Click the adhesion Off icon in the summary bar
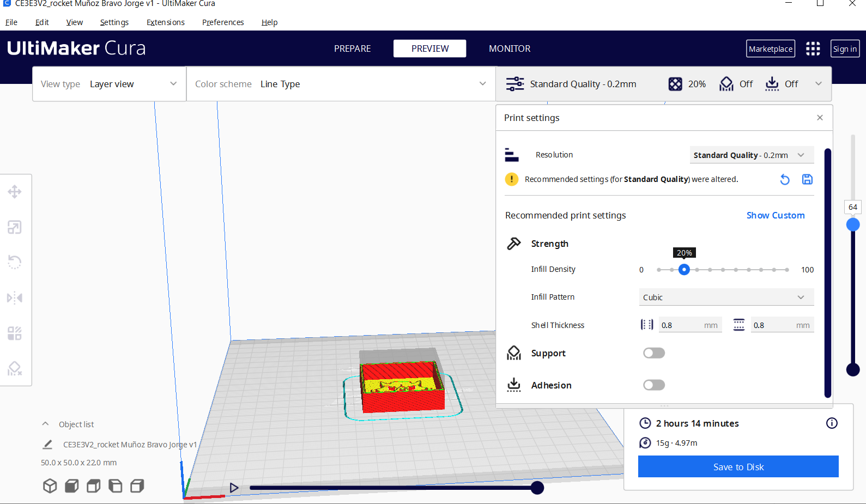 772,84
